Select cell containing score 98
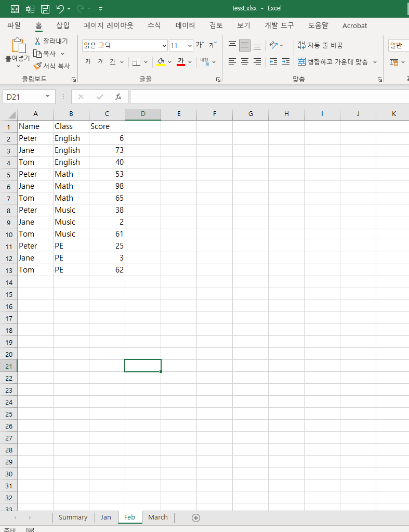This screenshot has width=409, height=532. click(x=107, y=186)
